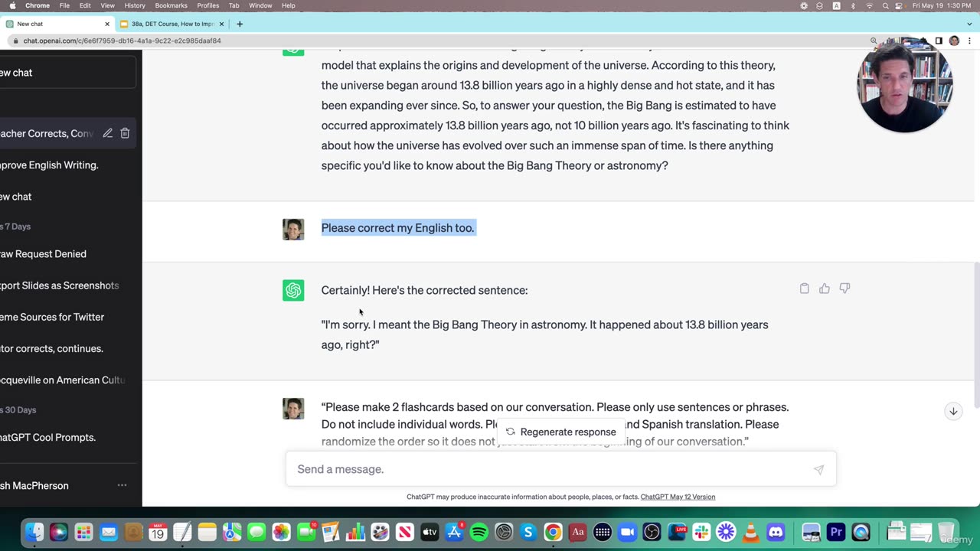Give thumbs up to the corrected sentence response
Viewport: 980px width, 551px height.
[825, 289]
